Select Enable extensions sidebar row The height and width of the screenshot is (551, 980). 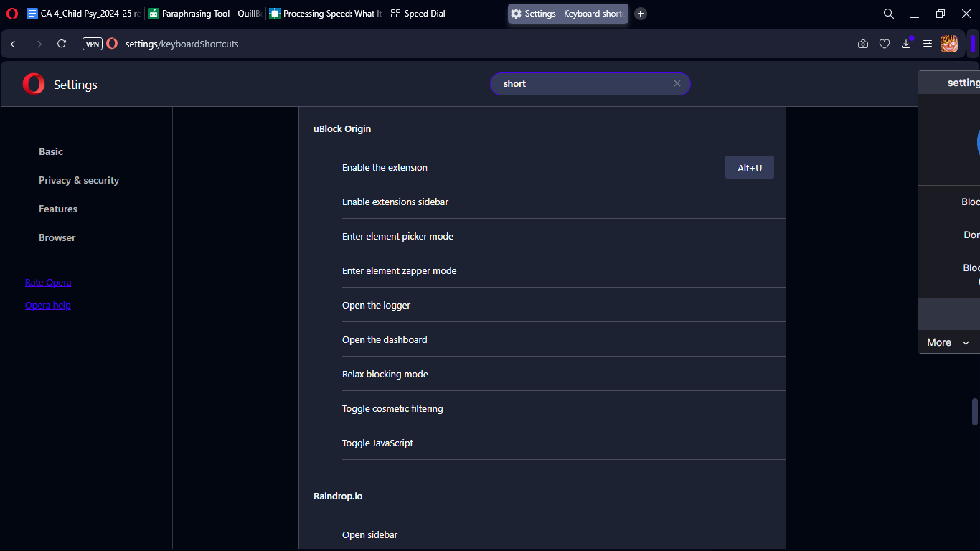pos(564,202)
